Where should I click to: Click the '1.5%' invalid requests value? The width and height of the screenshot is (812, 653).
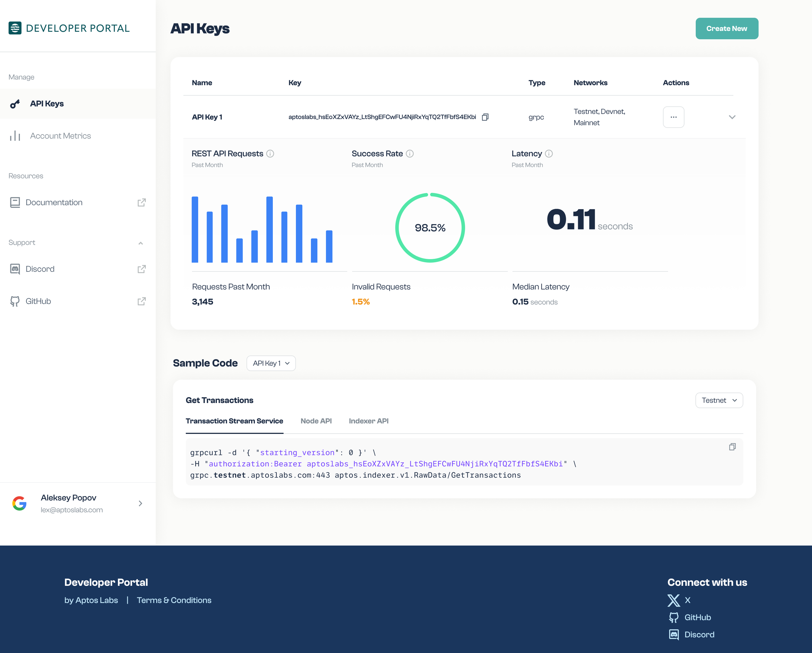click(361, 302)
